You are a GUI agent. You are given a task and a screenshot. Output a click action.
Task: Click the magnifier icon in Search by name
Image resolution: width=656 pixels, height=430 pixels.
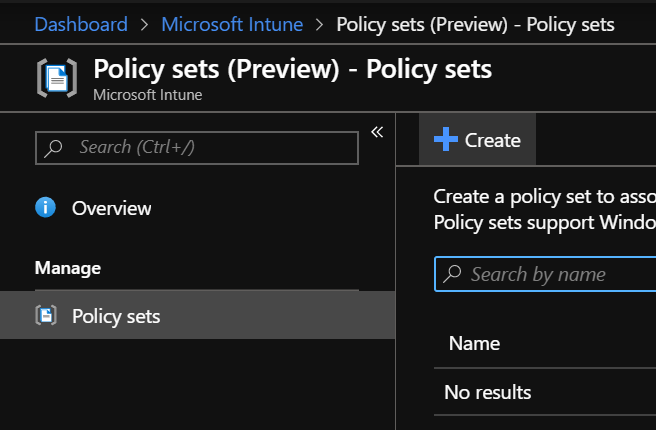click(x=453, y=274)
